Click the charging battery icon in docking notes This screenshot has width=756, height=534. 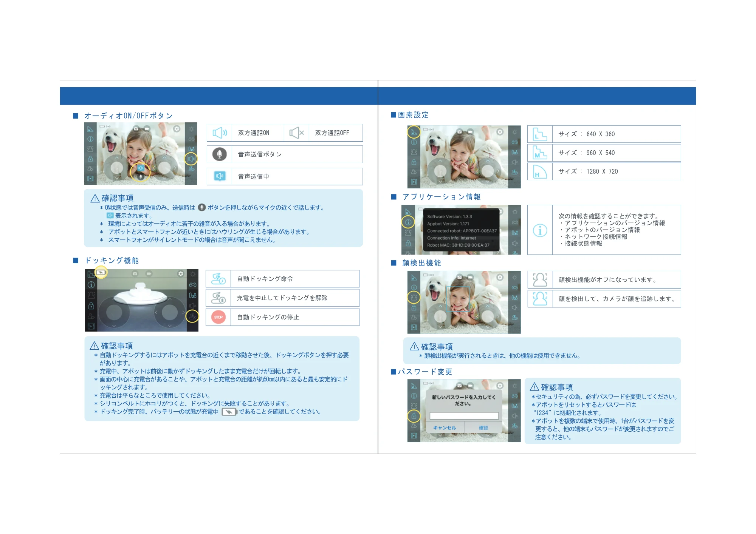click(x=229, y=412)
